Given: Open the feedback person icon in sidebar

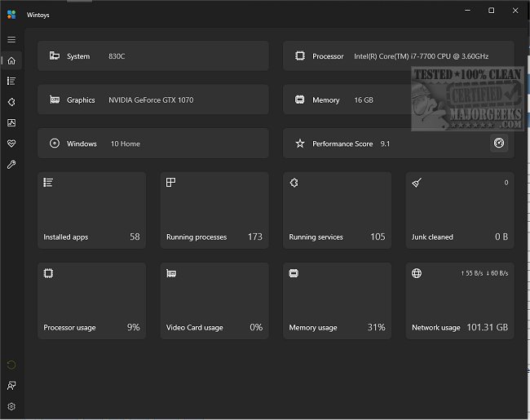Looking at the screenshot, I should point(11,386).
